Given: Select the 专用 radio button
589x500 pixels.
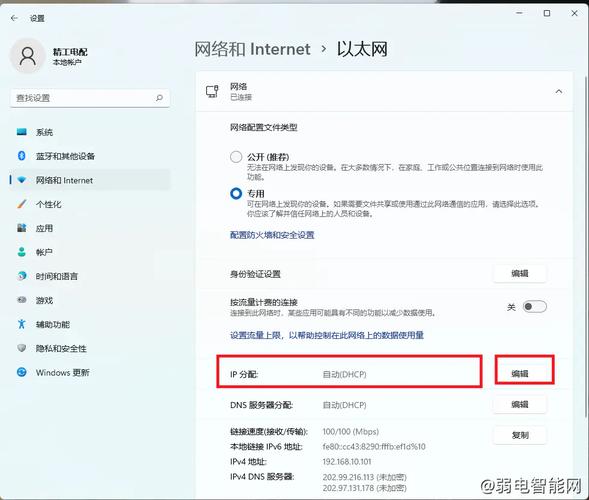Looking at the screenshot, I should tap(236, 193).
